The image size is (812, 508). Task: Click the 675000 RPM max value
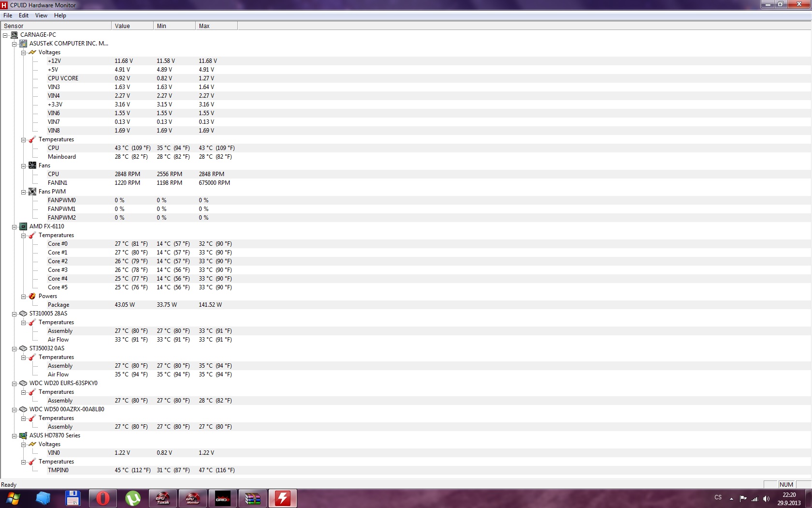214,183
